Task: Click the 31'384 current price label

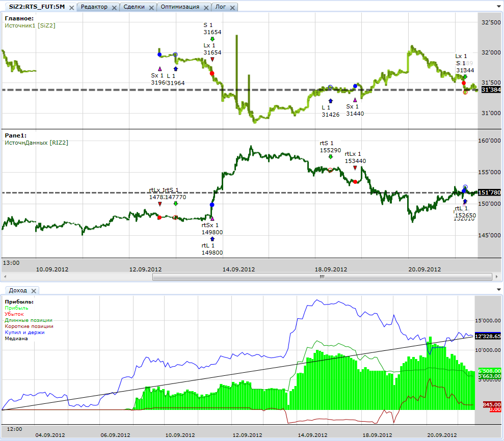Action: pos(491,90)
